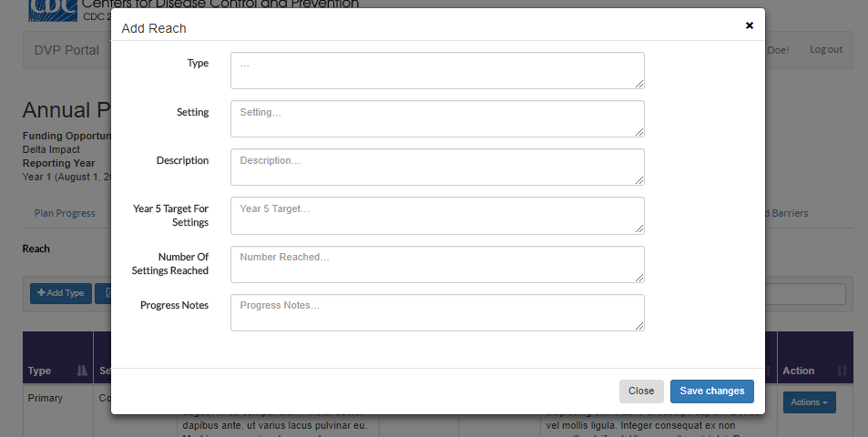Image resolution: width=868 pixels, height=437 pixels.
Task: Open the Actions dropdown in Primary row
Action: point(809,402)
